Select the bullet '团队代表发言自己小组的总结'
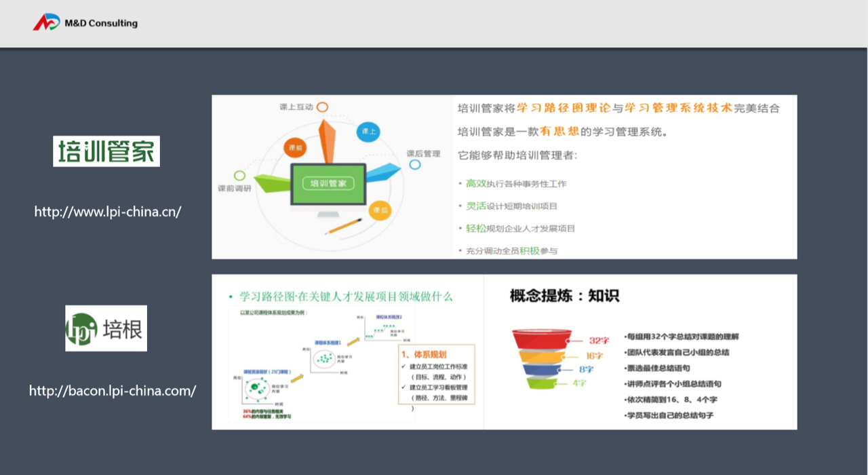The image size is (868, 475). pos(677,353)
